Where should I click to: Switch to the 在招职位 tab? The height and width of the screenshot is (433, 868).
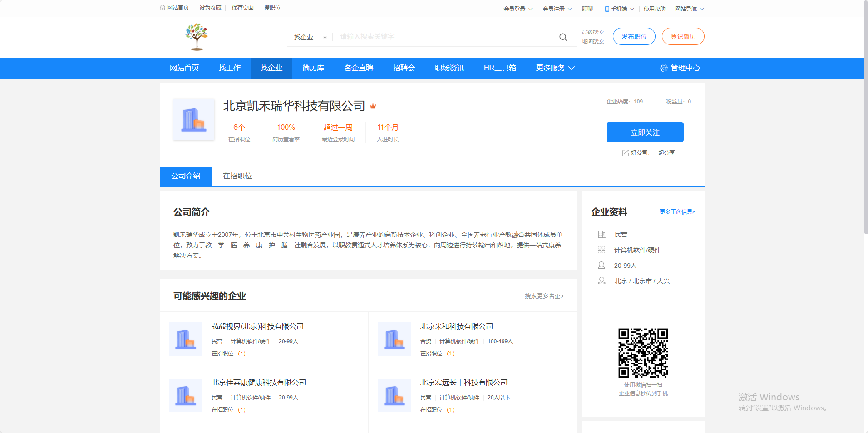coord(237,176)
